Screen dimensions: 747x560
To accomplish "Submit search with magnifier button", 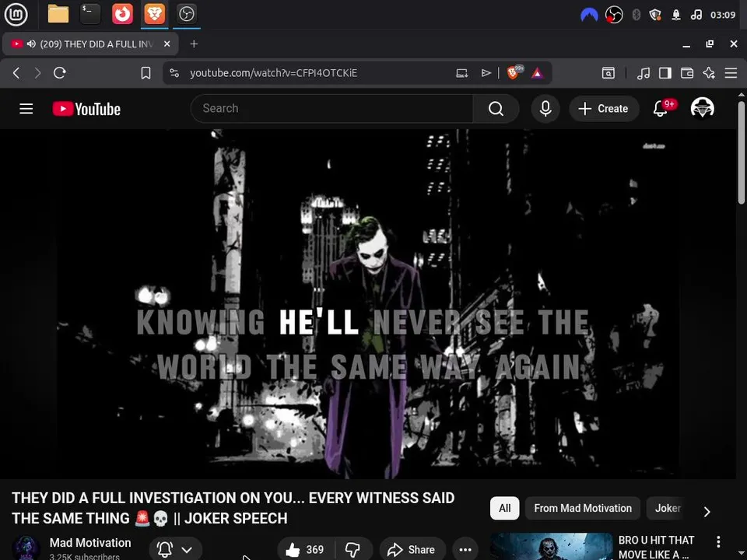I will point(496,109).
